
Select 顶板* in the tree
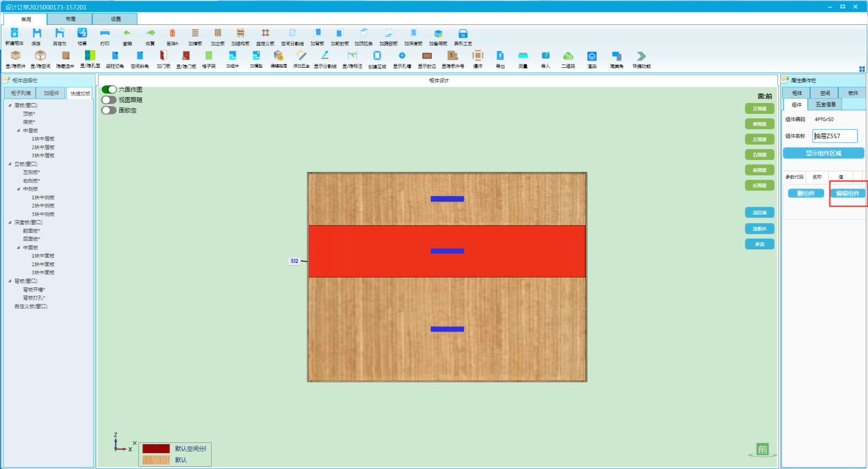(x=29, y=114)
